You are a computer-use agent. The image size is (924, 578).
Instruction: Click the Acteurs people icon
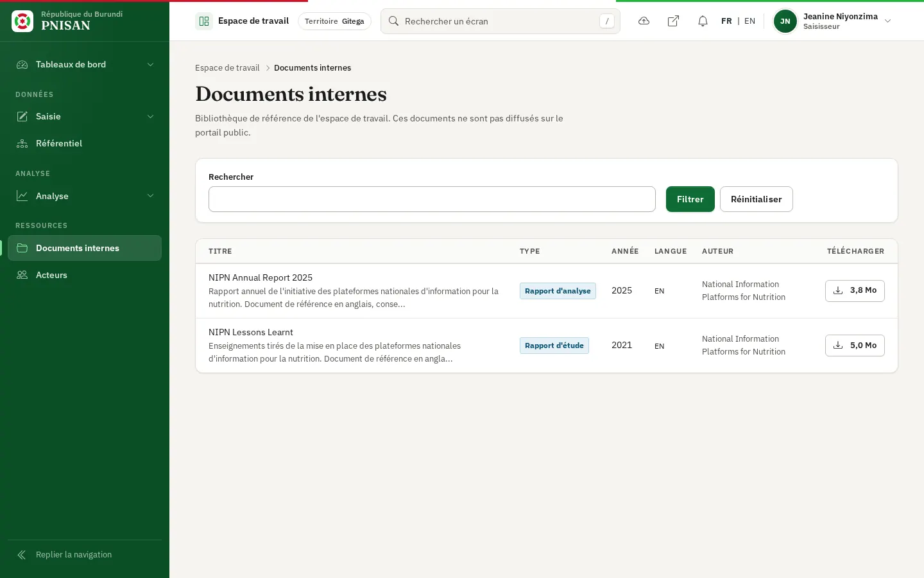coord(22,275)
